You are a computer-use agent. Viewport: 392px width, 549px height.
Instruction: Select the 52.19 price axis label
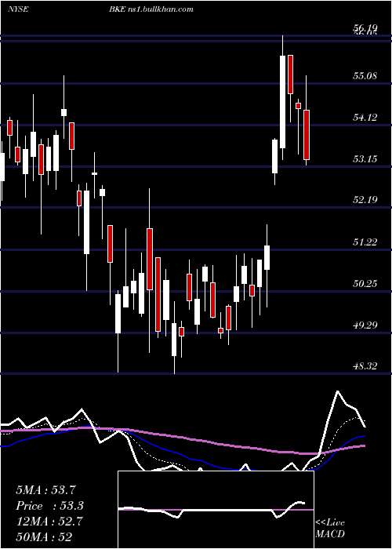[x=365, y=200]
